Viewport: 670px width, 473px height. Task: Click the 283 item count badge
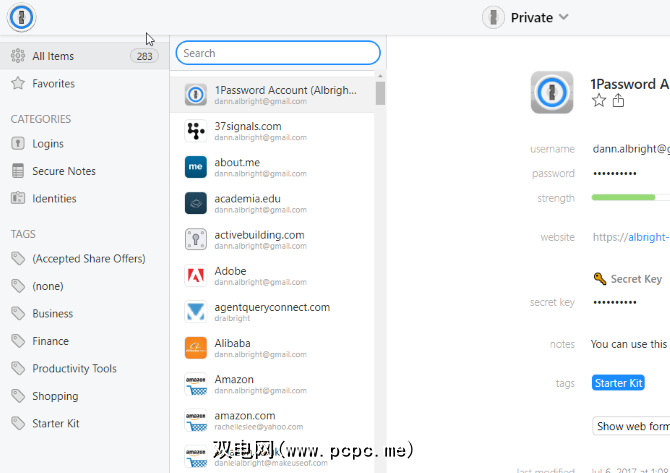(144, 56)
